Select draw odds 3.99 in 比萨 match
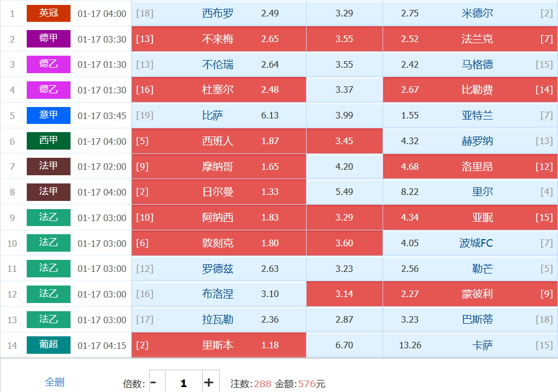 tap(344, 115)
